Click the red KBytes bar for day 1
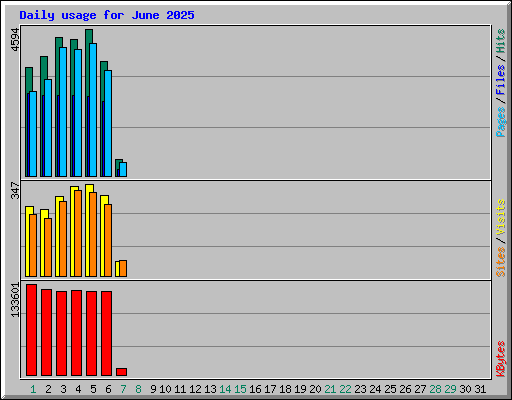 (x=31, y=330)
